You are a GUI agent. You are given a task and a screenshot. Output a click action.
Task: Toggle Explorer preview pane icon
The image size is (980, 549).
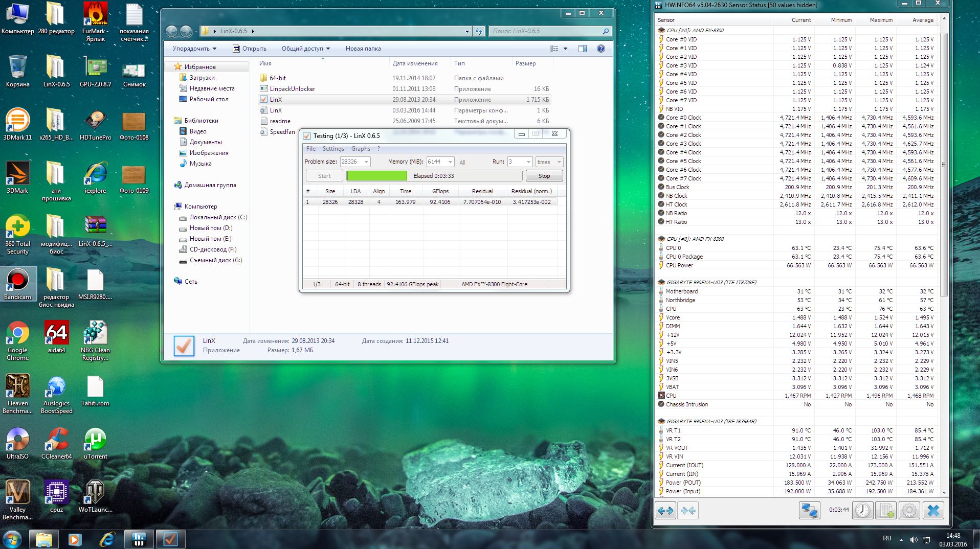pos(582,49)
